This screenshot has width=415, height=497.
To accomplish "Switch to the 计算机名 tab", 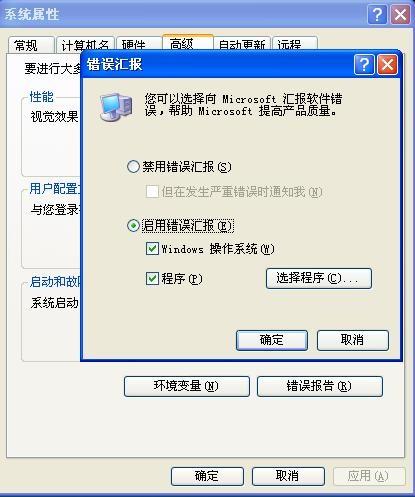I will point(85,45).
